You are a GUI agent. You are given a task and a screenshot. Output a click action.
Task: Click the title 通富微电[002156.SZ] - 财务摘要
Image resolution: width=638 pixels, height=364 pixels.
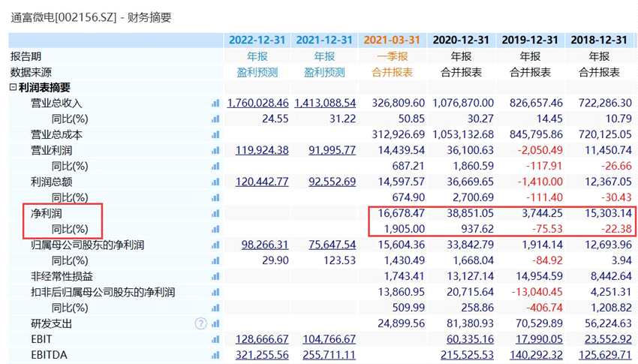click(91, 17)
